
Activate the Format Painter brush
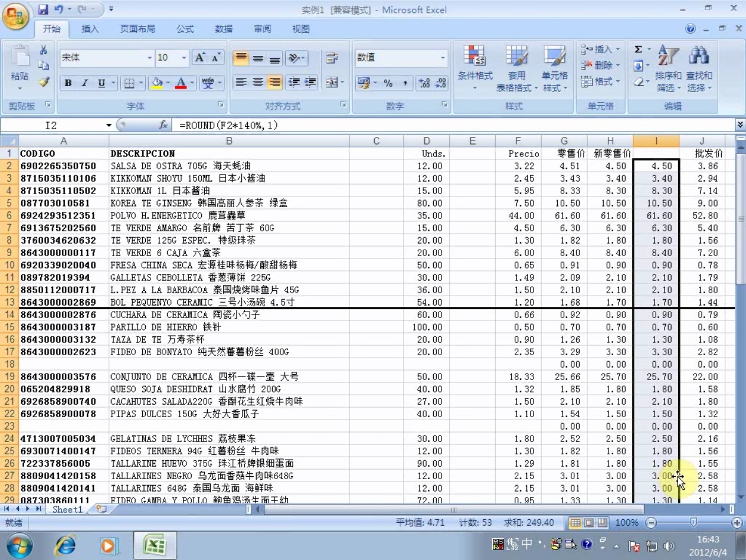[43, 81]
